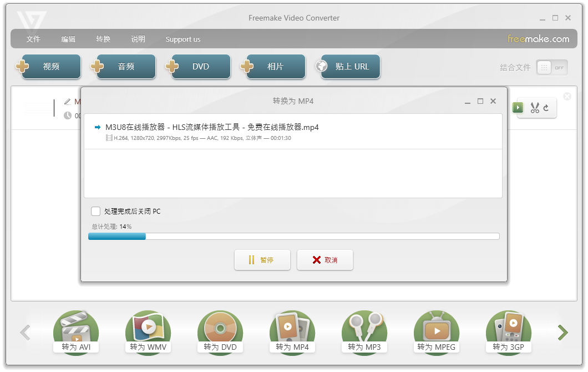Choose the 转为 MPEG format icon
Screen dimensions: 588x372
coord(437,332)
